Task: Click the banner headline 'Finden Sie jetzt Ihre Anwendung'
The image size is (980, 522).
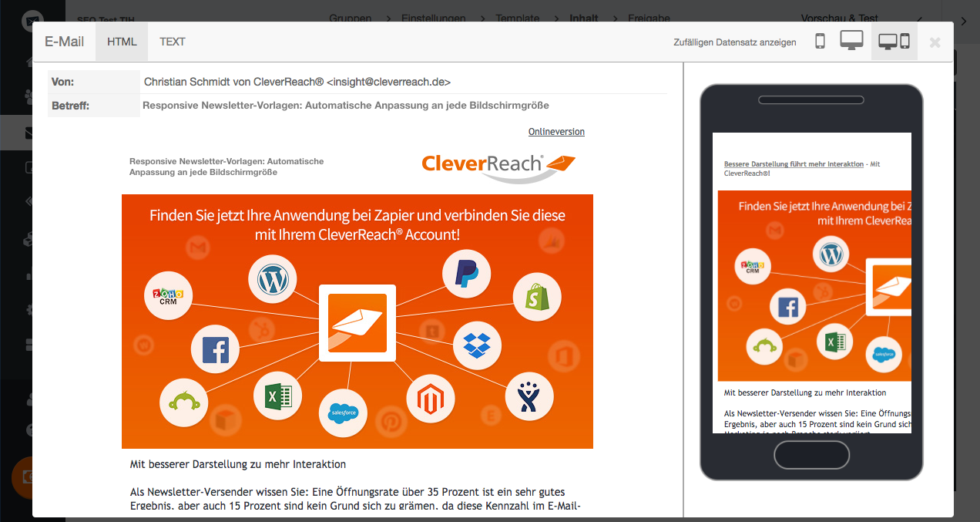Action: [x=357, y=224]
